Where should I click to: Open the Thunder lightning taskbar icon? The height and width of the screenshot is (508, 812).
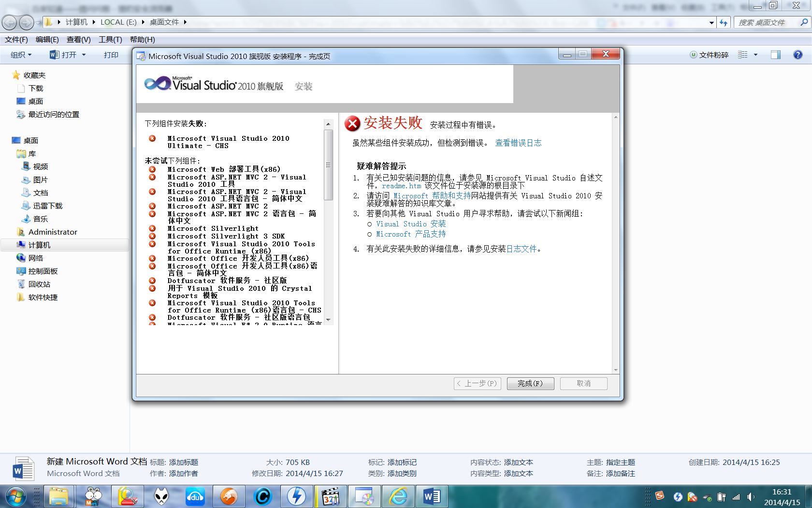(296, 496)
